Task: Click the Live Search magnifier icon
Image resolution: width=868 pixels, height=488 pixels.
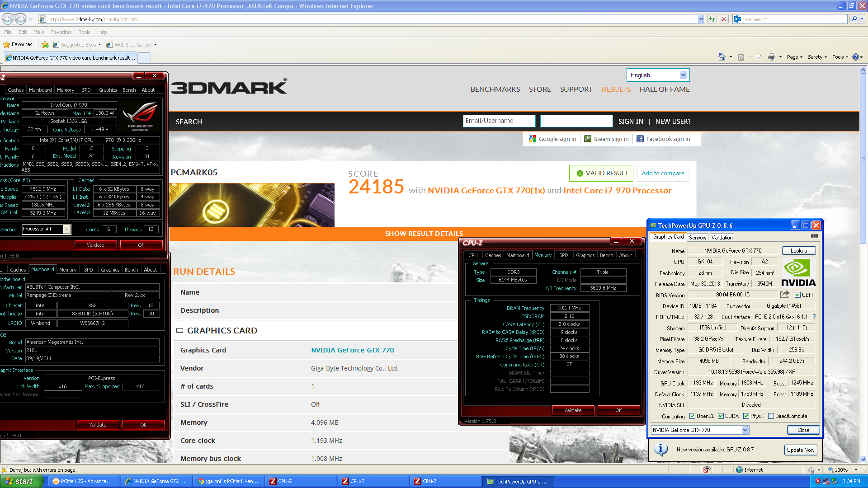Action: pyautogui.click(x=854, y=19)
